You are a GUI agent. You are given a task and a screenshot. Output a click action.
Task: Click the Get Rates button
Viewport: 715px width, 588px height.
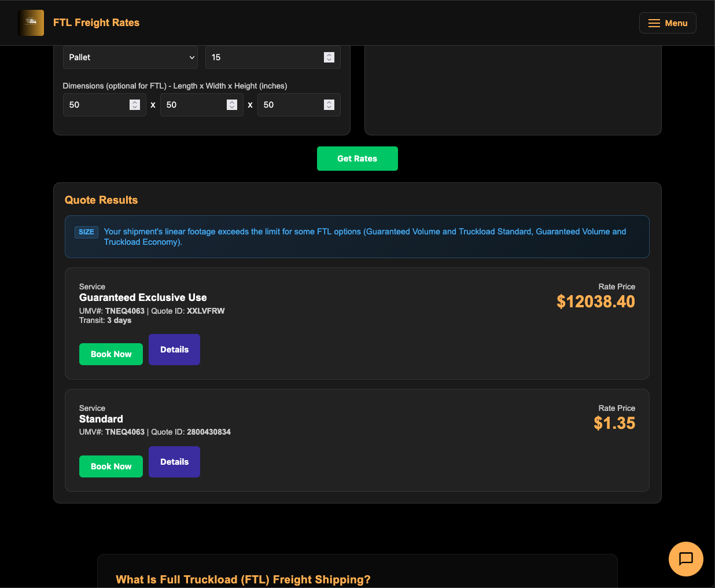point(357,158)
